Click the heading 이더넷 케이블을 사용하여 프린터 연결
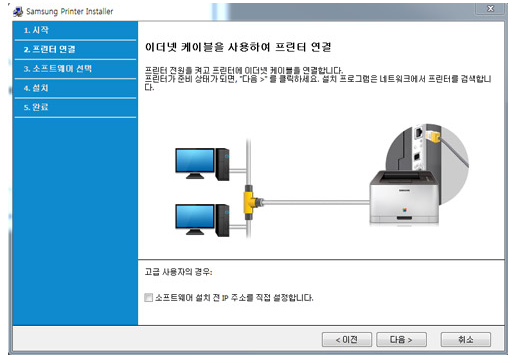The image size is (516, 363). point(238,47)
